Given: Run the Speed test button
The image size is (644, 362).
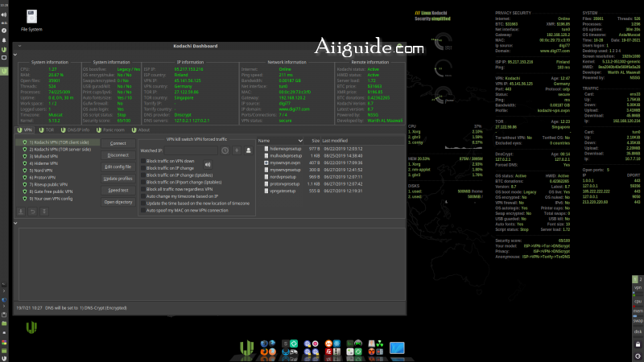Looking at the screenshot, I should pyautogui.click(x=118, y=191).
